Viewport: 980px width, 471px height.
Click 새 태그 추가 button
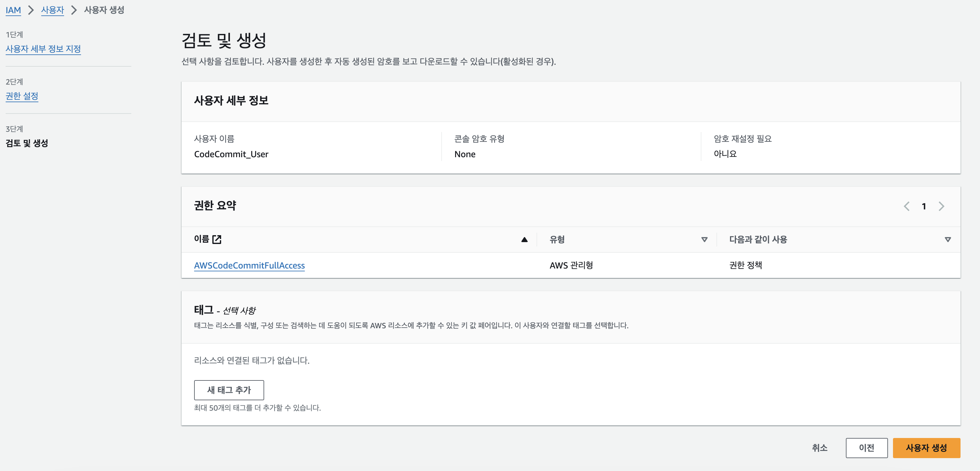point(229,390)
